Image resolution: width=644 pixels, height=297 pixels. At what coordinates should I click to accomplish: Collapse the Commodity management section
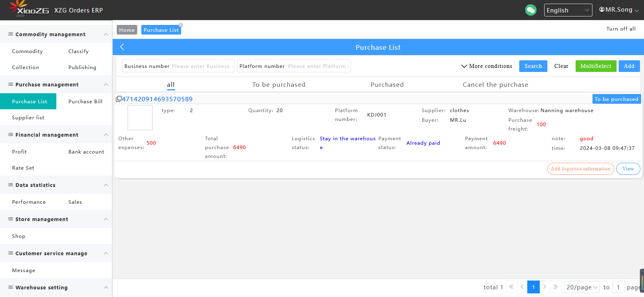106,34
